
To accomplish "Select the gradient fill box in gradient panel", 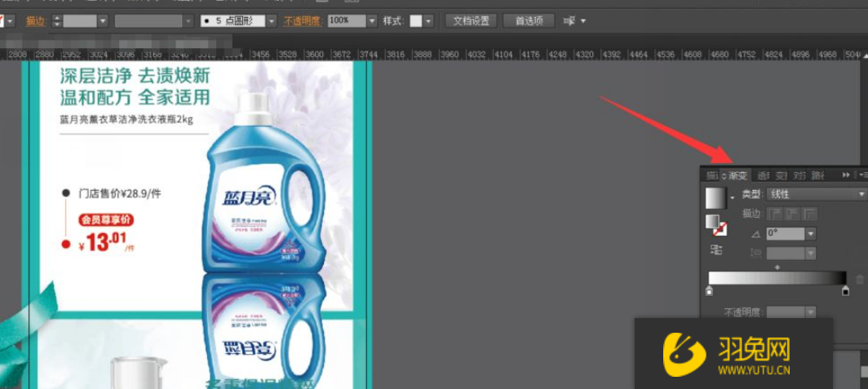I will point(712,221).
